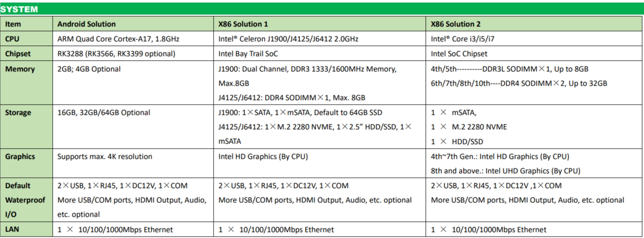The width and height of the screenshot is (644, 238).
Task: Click the Intel Bay Trail SoC cell
Action: pos(248,54)
